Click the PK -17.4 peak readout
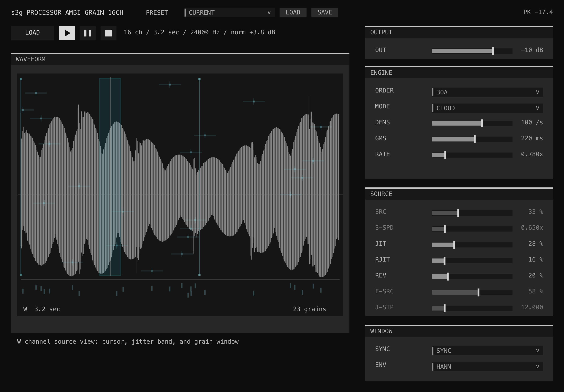564x392 pixels. (538, 12)
